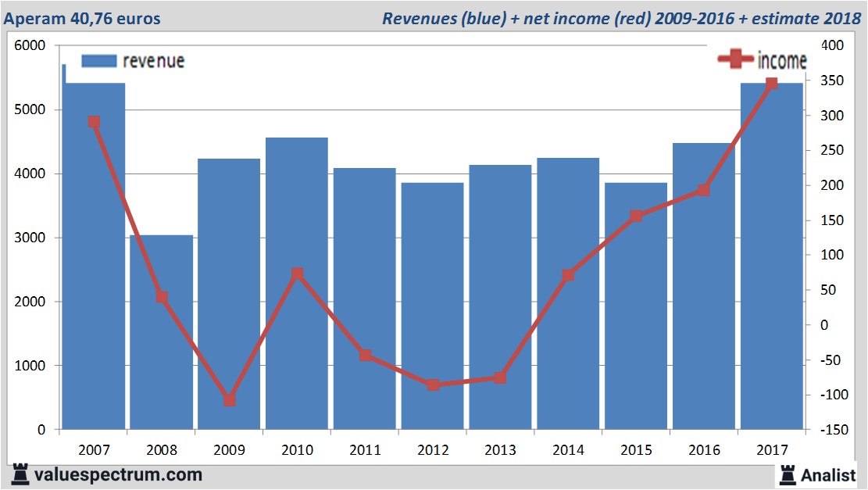The width and height of the screenshot is (868, 490).
Task: Click the 200 income axis label
Action: click(x=832, y=185)
